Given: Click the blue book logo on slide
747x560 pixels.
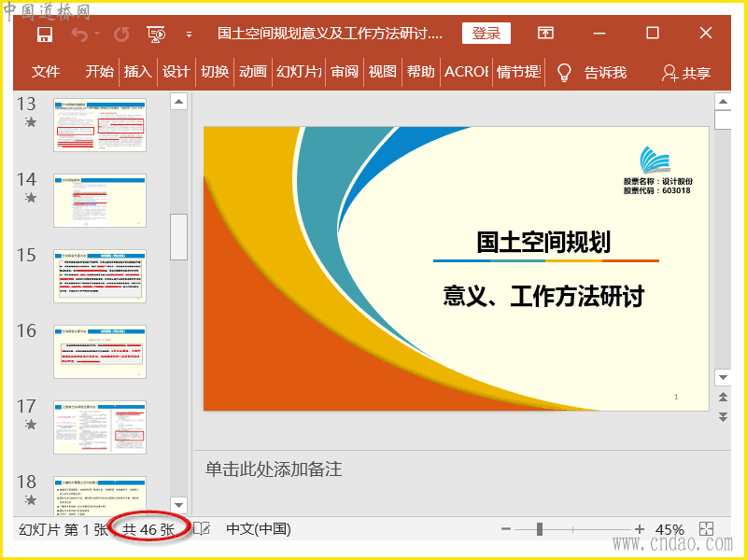Looking at the screenshot, I should pos(655,160).
